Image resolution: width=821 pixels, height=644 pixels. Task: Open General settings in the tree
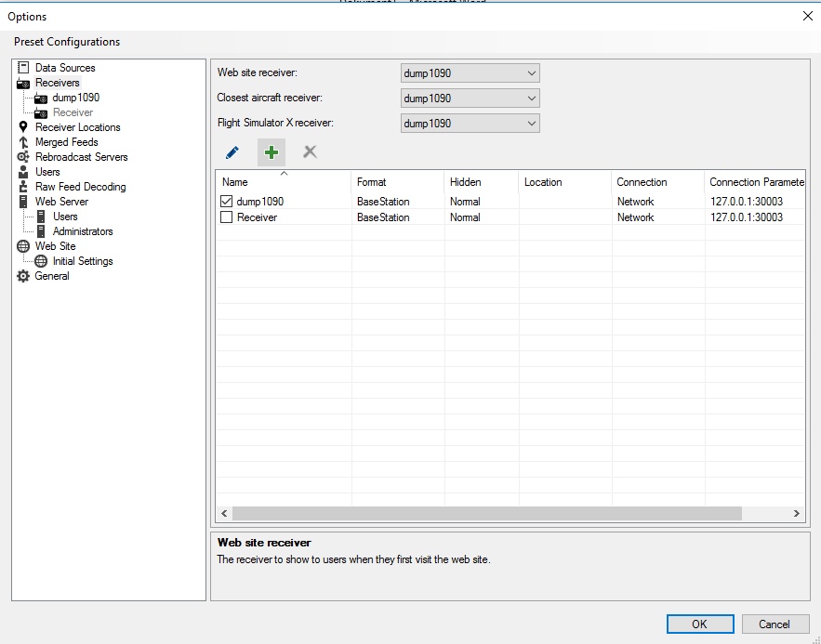[x=52, y=276]
